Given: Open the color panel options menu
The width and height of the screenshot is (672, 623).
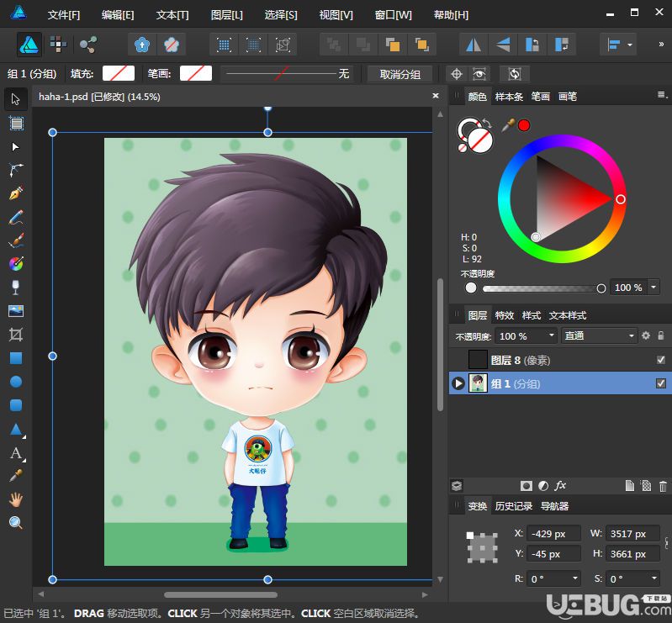Looking at the screenshot, I should (x=662, y=95).
